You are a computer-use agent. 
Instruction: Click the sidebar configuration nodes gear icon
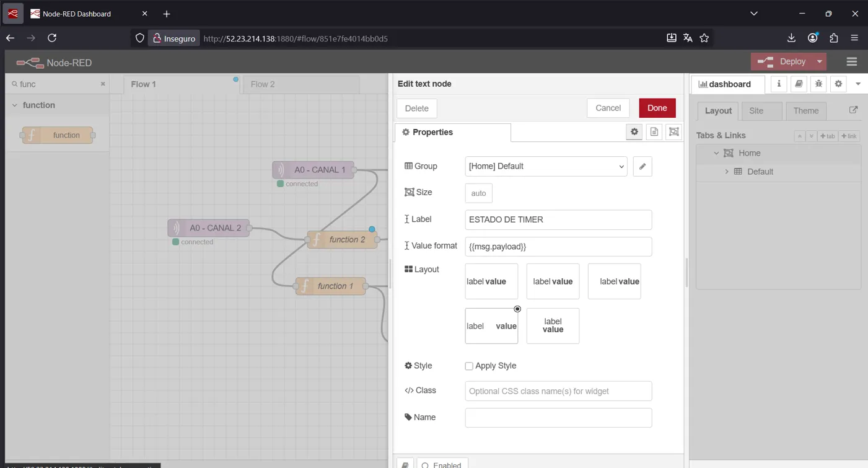point(838,84)
